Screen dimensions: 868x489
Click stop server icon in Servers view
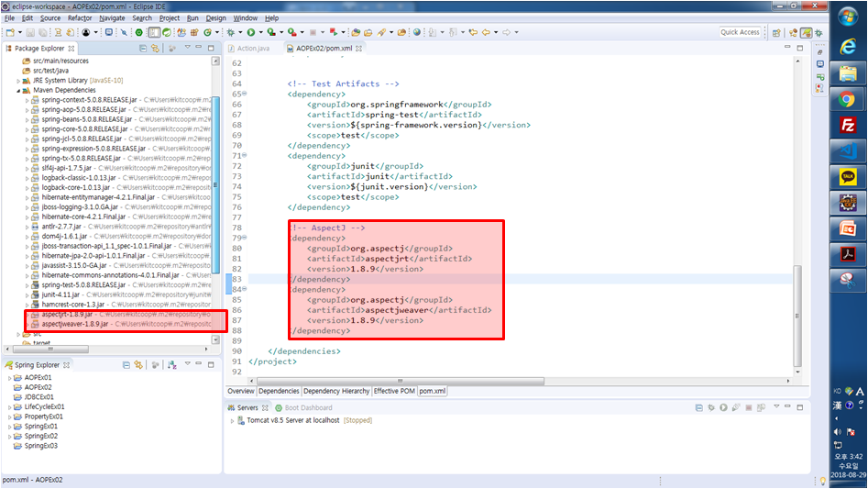click(x=749, y=407)
